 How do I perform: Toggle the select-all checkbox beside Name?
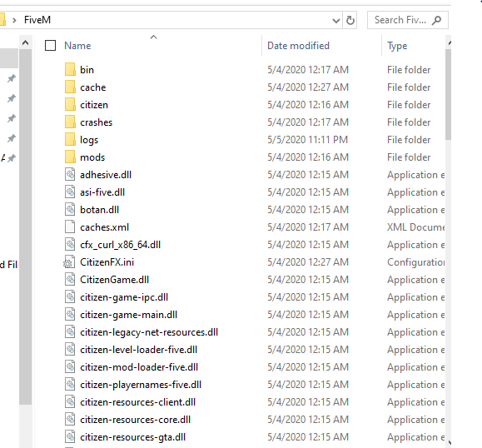(51, 46)
